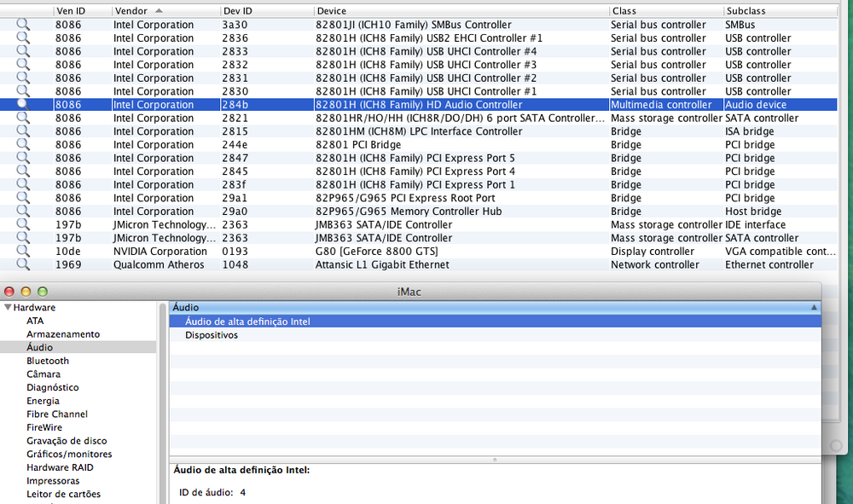This screenshot has height=504, width=853.
Task: Collapse the Hardware tree in sidebar
Action: [x=8, y=308]
